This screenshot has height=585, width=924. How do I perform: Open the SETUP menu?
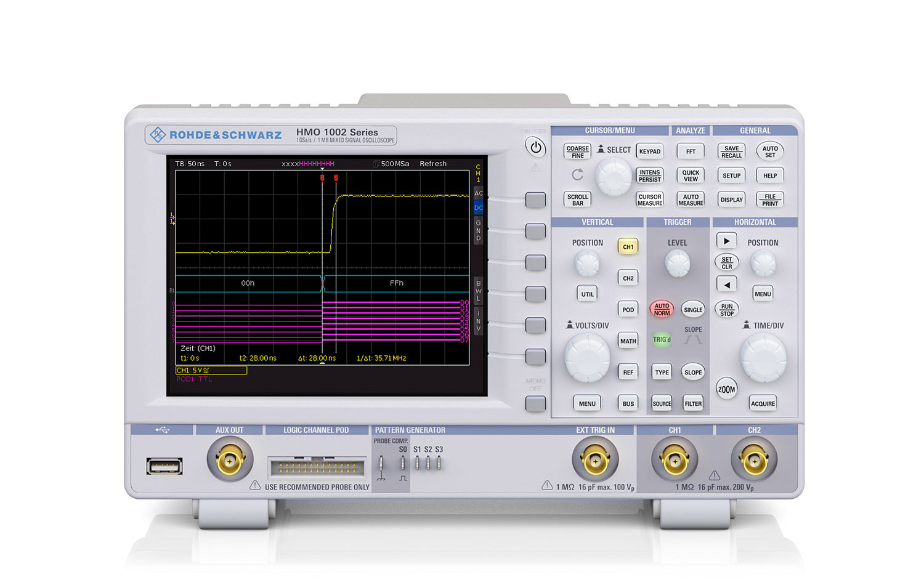(731, 175)
